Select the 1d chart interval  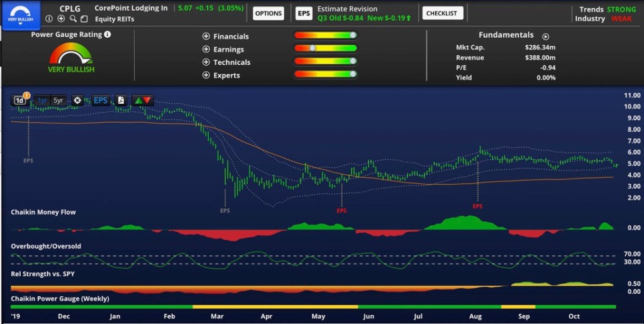click(x=19, y=100)
